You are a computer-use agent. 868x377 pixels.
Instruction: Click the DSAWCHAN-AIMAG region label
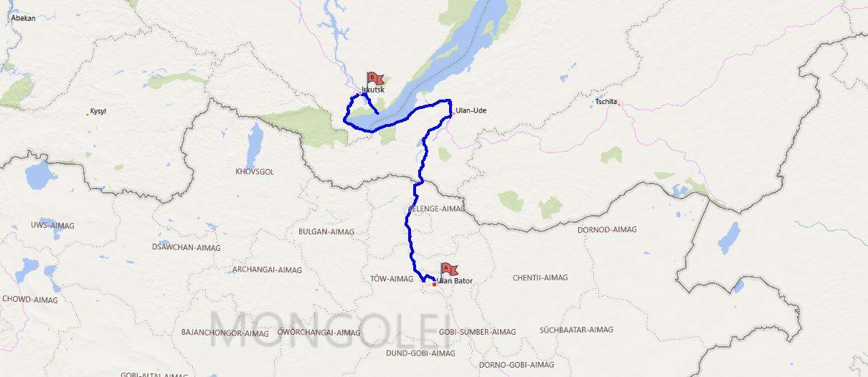(187, 247)
